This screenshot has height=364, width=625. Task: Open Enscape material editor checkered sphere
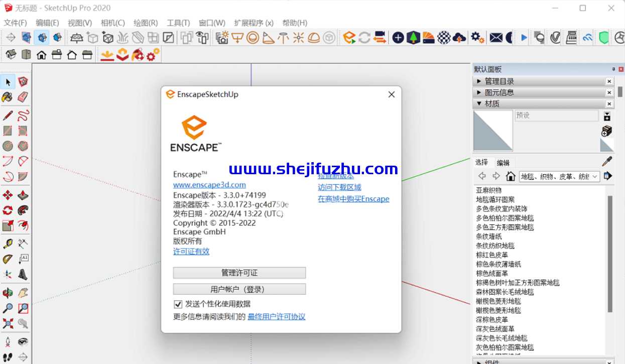click(x=444, y=37)
